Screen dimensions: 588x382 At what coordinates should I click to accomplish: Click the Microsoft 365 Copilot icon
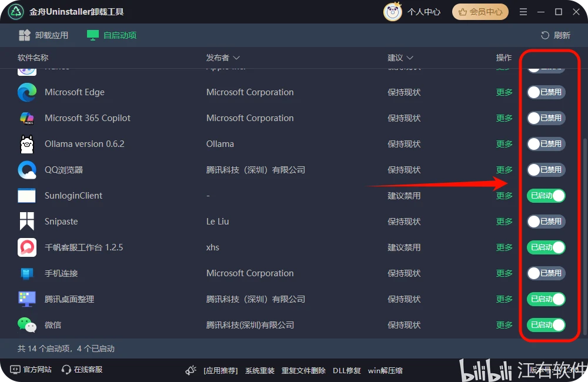click(27, 118)
